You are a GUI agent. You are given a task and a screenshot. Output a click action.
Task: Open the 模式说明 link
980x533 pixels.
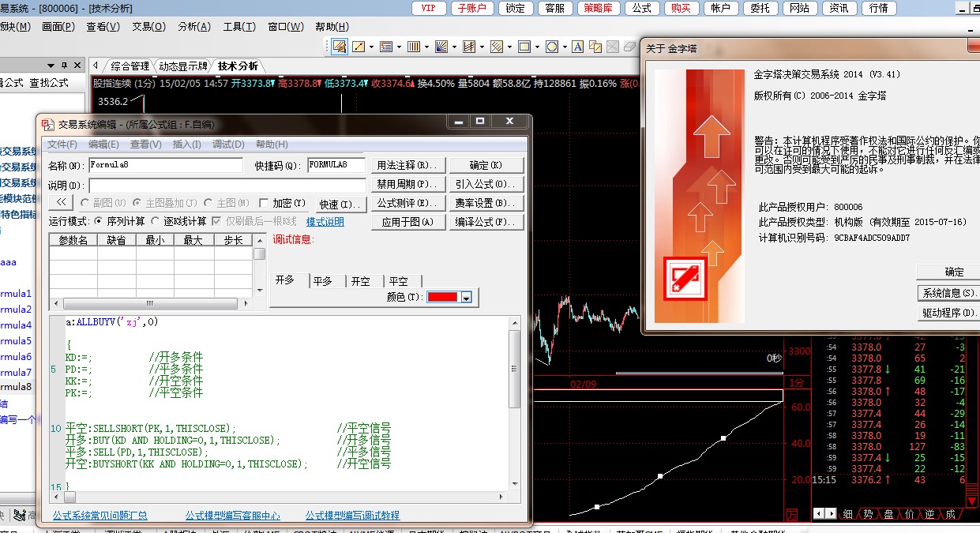[x=325, y=222]
